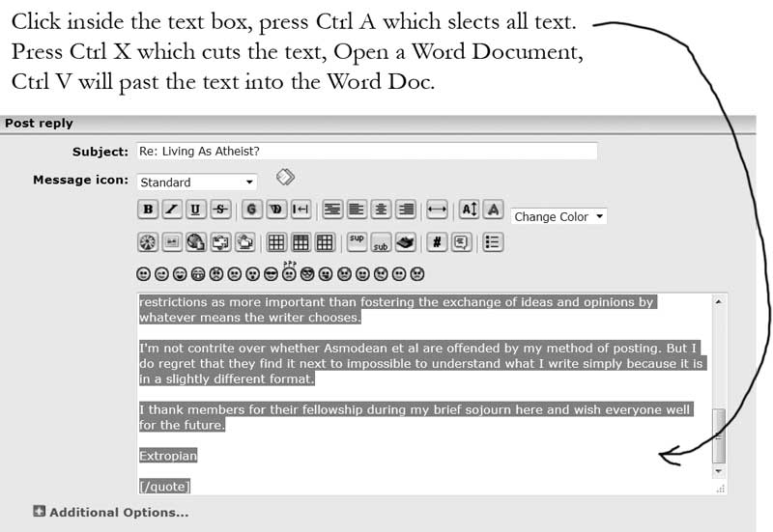Click the last smiley emoticon in the row
Screen dimensions: 773x532
[x=417, y=274]
